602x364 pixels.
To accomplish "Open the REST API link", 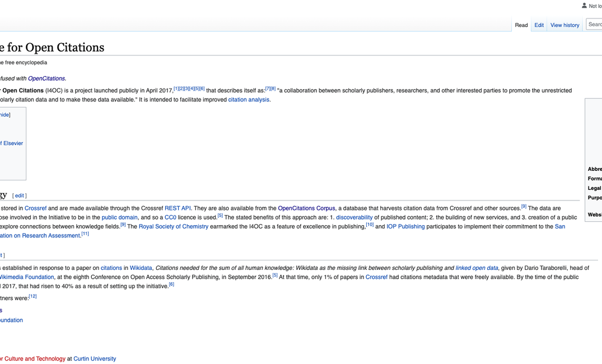I will click(x=178, y=208).
